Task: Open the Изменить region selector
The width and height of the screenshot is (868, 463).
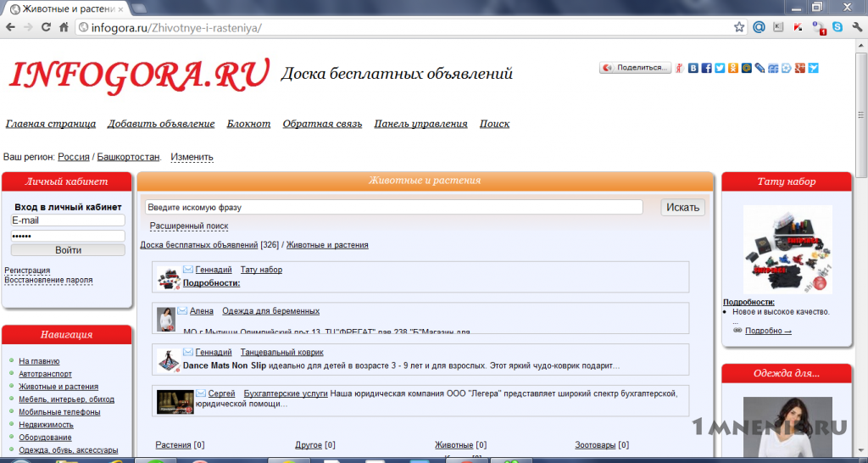Action: point(192,157)
